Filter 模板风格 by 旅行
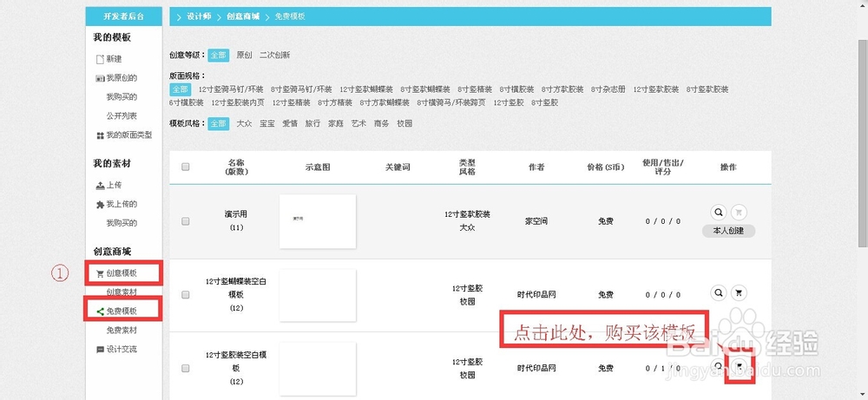This screenshot has width=868, height=400. (312, 124)
